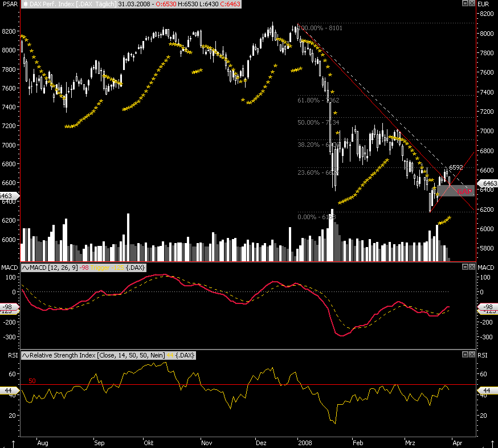Viewport: 498px width, 448px height.
Task: Click the RSI label left of indicator panel
Action: coord(13,355)
